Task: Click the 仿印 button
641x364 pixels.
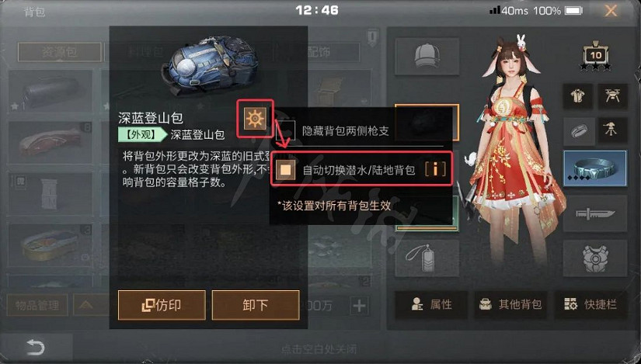Action: click(162, 305)
